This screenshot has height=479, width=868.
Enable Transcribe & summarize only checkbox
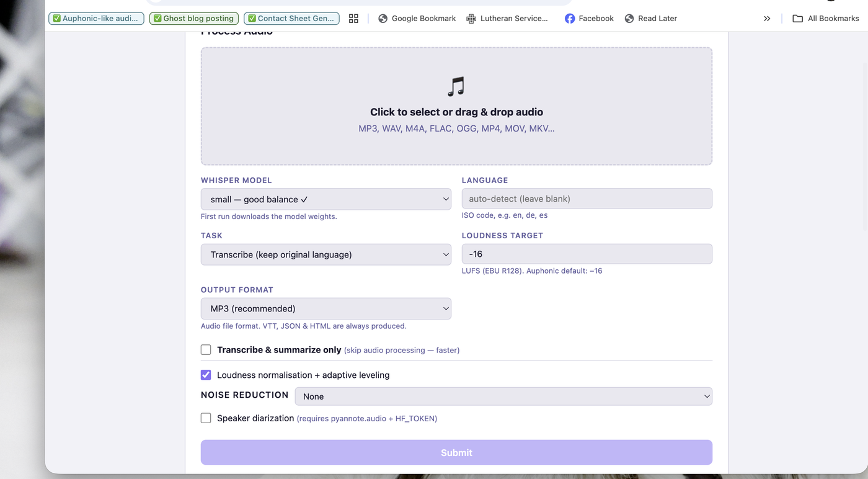pos(206,350)
